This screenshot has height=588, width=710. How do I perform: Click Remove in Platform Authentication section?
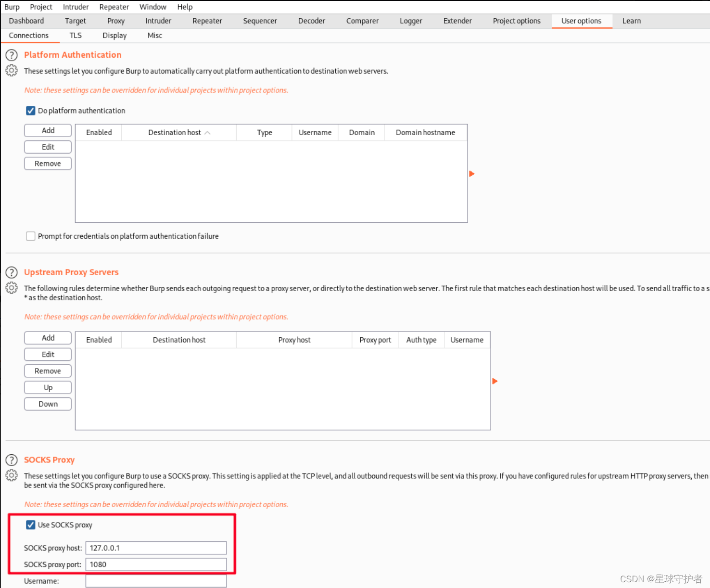click(x=48, y=164)
